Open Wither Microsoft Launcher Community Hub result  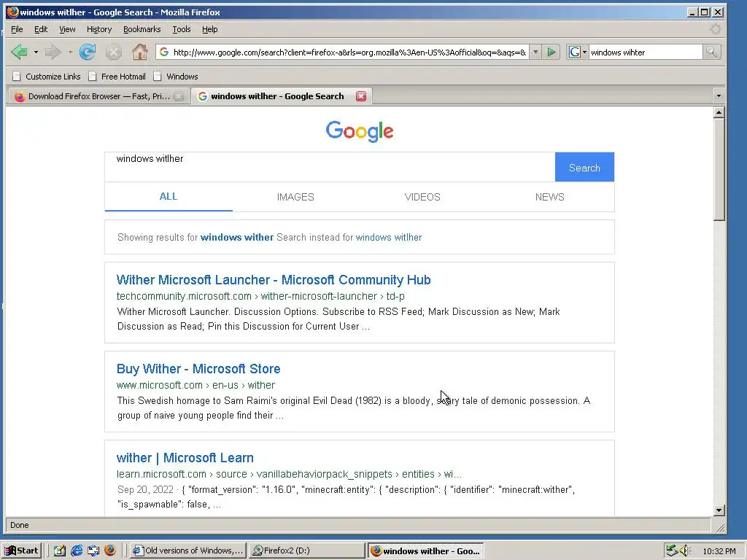(274, 279)
